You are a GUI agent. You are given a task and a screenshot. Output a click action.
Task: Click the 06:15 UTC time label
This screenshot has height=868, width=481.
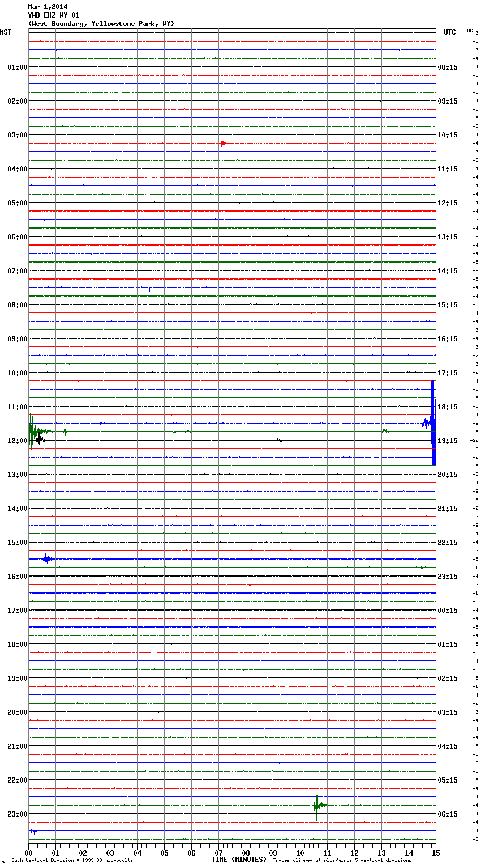(x=448, y=814)
